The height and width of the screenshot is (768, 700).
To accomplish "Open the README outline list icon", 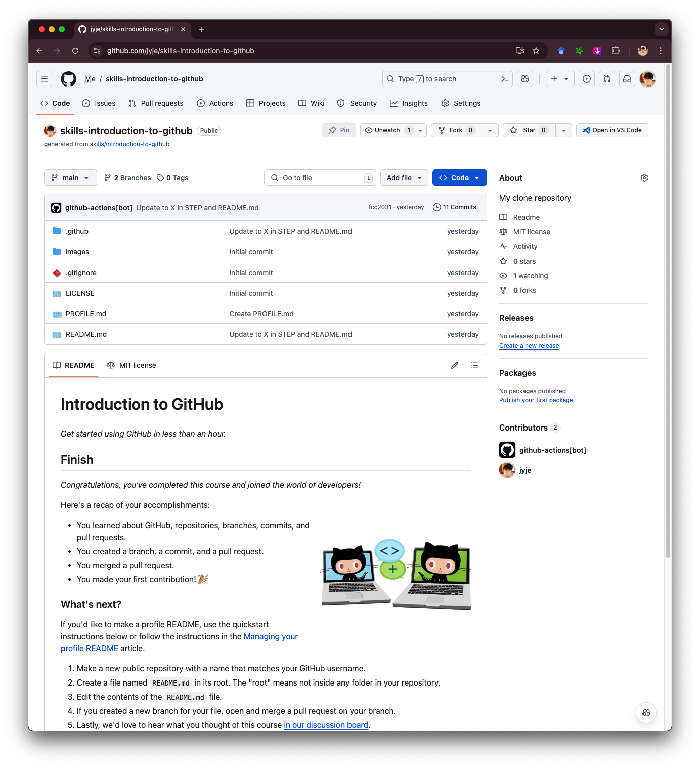I will (x=474, y=365).
